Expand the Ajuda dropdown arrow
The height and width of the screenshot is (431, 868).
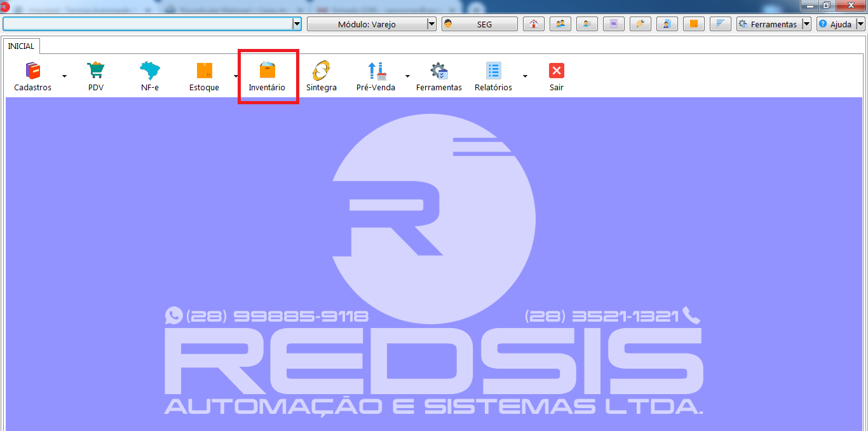(x=860, y=24)
